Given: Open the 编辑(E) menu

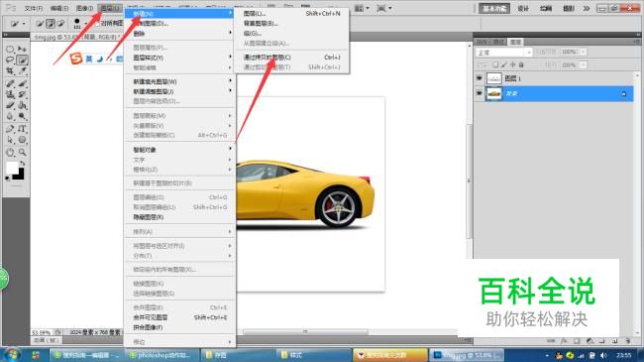Looking at the screenshot, I should click(59, 8).
